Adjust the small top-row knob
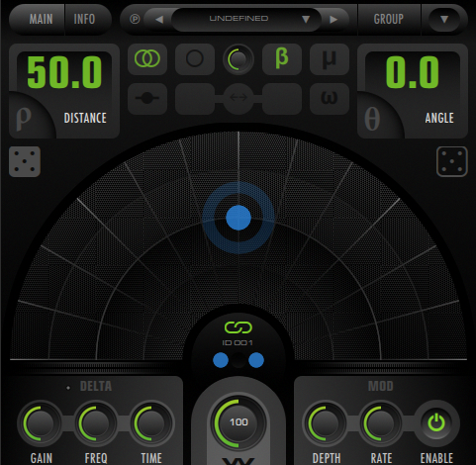The height and width of the screenshot is (465, 476). click(x=238, y=59)
